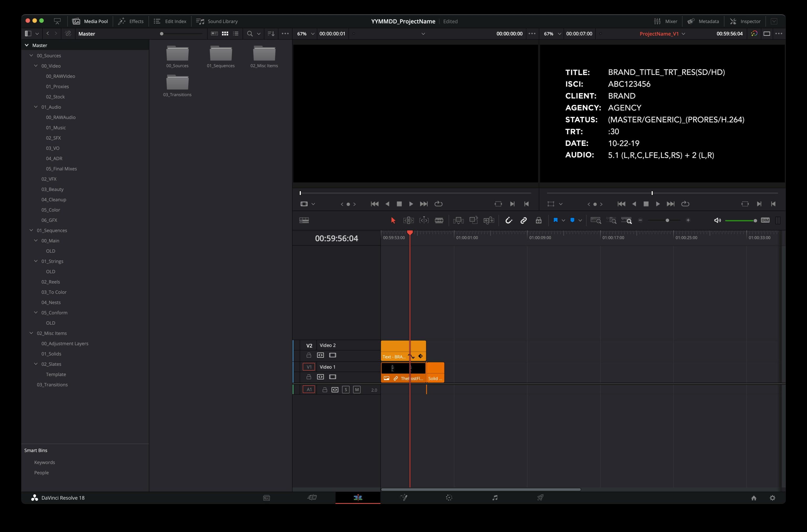Open the Keywords smart bin

[x=44, y=462]
